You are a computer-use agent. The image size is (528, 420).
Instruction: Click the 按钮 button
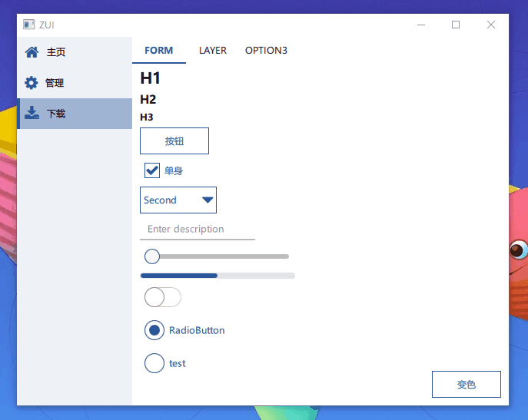coord(174,141)
